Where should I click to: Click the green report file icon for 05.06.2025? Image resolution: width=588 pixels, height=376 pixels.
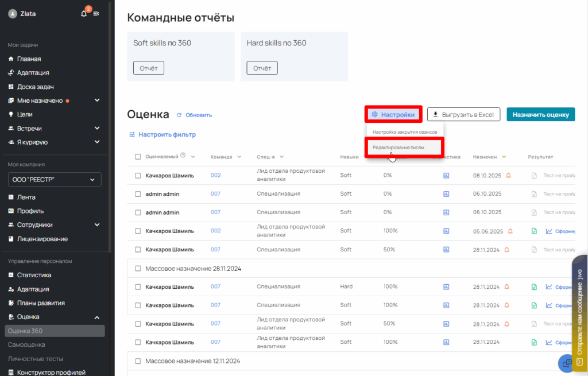[534, 231]
